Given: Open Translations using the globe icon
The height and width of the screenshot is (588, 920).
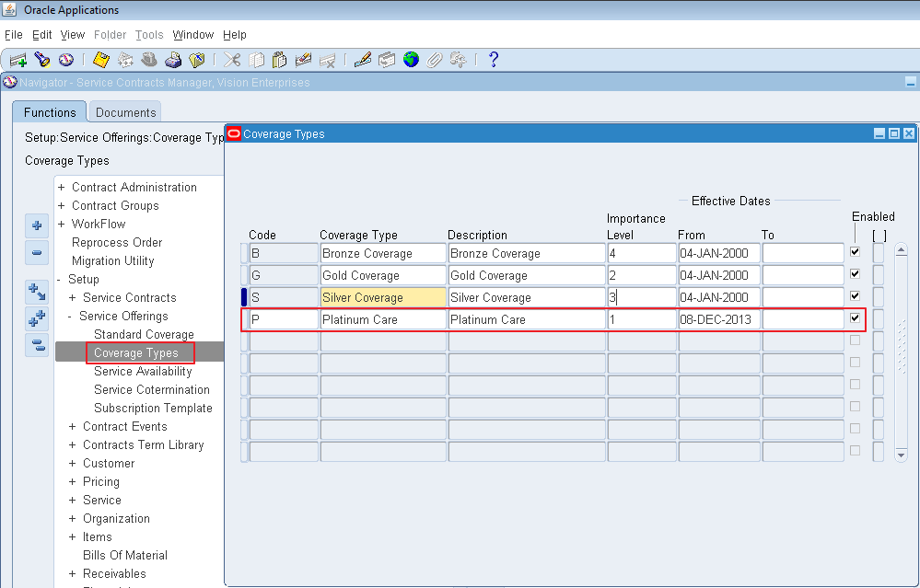Looking at the screenshot, I should [x=410, y=60].
